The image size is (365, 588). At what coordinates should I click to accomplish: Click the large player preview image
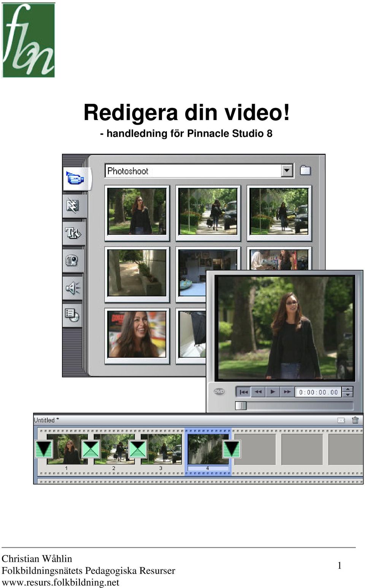284,328
